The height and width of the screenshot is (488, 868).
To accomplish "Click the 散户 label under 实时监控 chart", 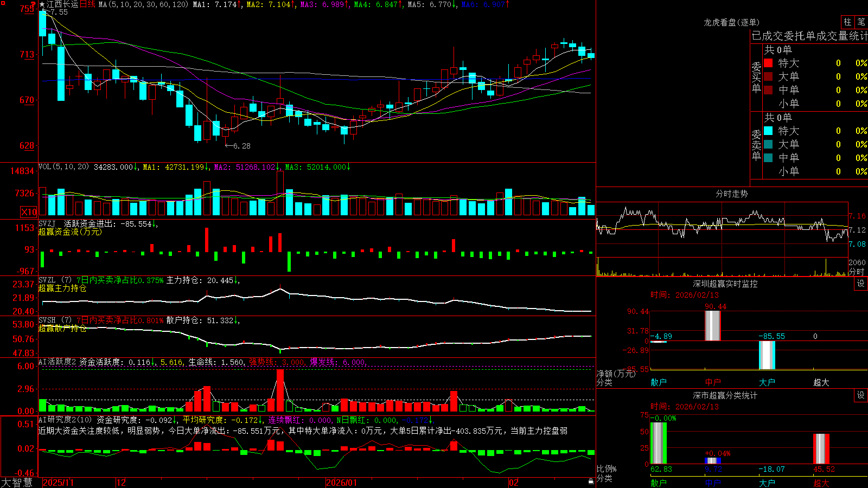I will [x=659, y=382].
